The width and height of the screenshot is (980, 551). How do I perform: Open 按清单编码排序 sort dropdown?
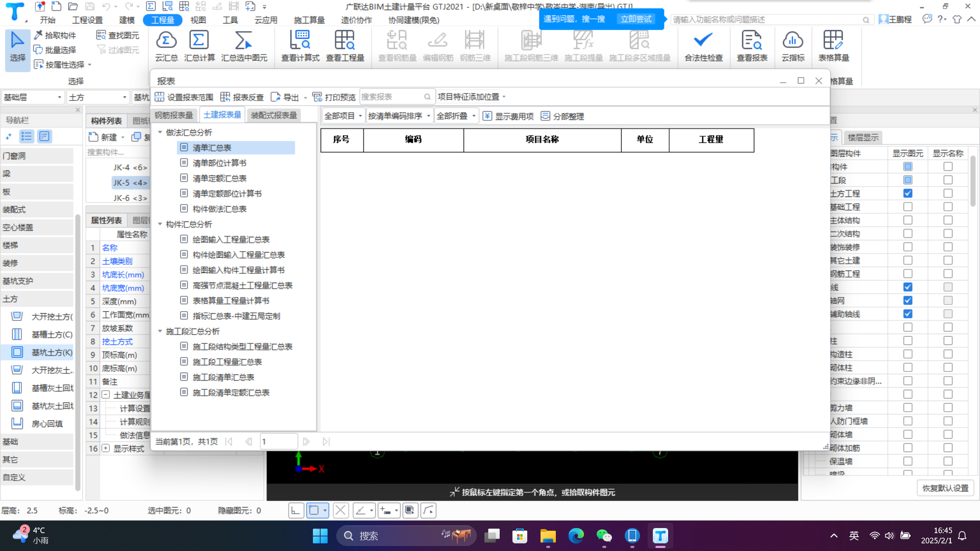pyautogui.click(x=399, y=116)
